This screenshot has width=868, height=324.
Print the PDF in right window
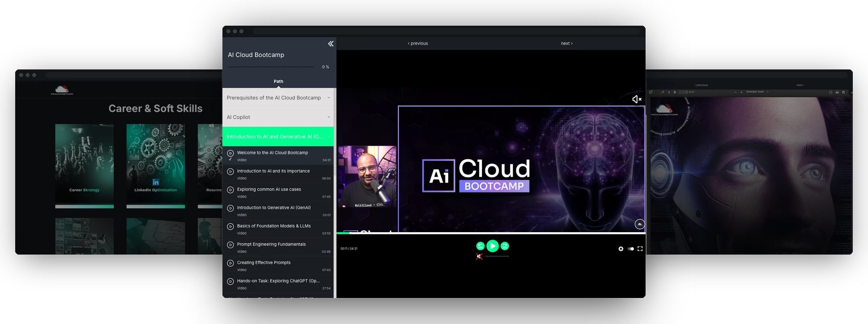(x=837, y=92)
